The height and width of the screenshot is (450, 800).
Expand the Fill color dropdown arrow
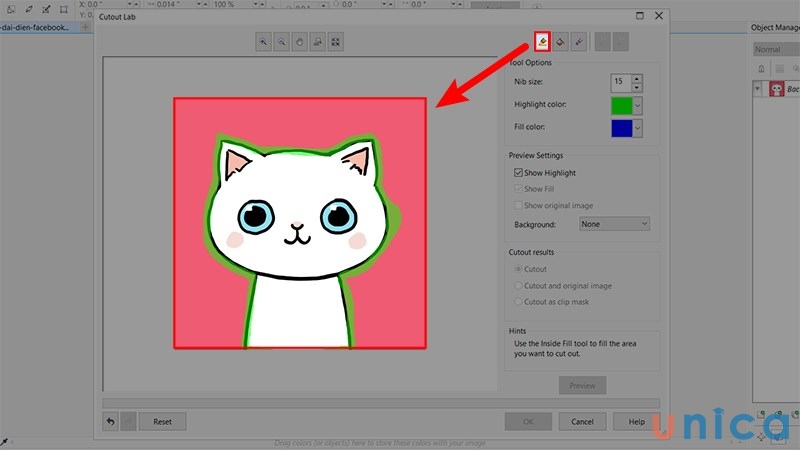638,128
